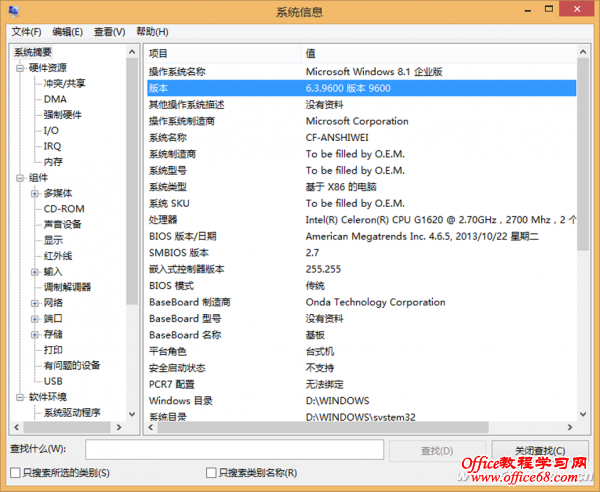This screenshot has width=600, height=492.
Task: Select USB tree item
Action: click(53, 381)
